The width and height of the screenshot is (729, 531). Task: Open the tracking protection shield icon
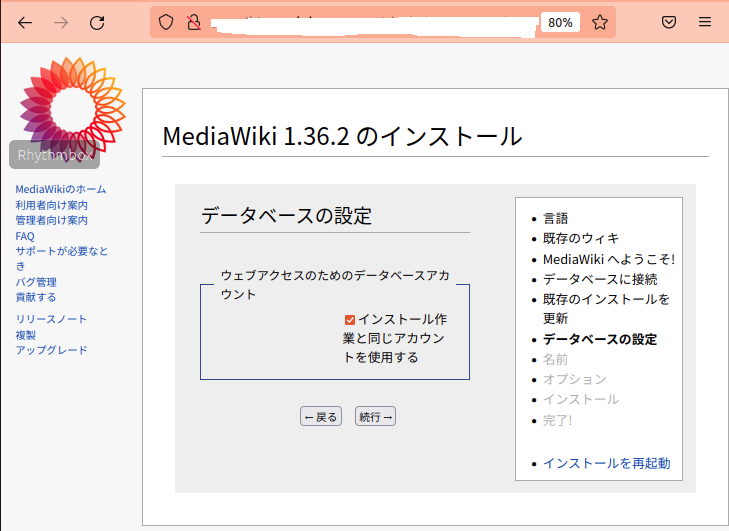click(166, 22)
